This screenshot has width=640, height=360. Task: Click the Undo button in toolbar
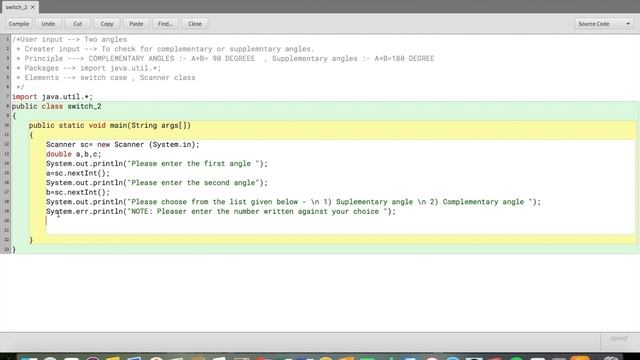pos(48,24)
